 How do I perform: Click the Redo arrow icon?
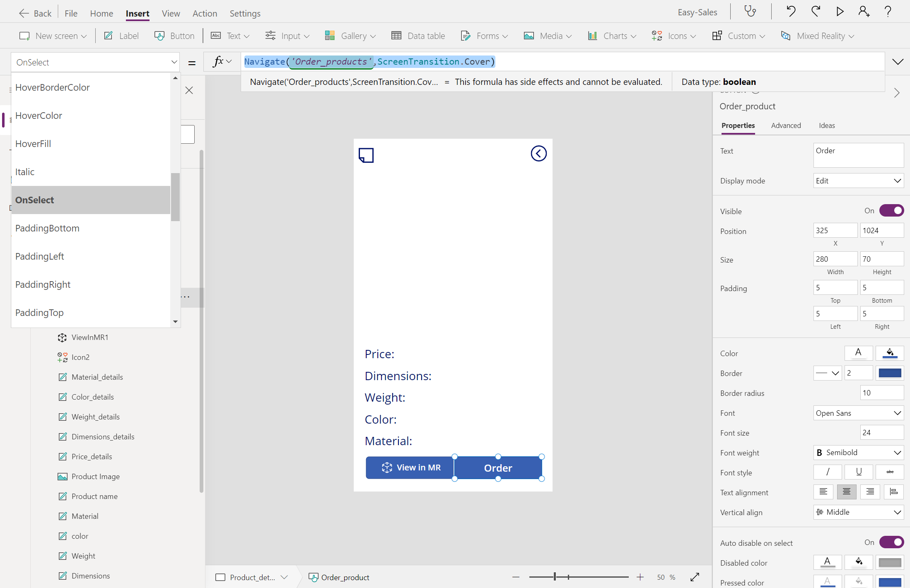point(816,11)
